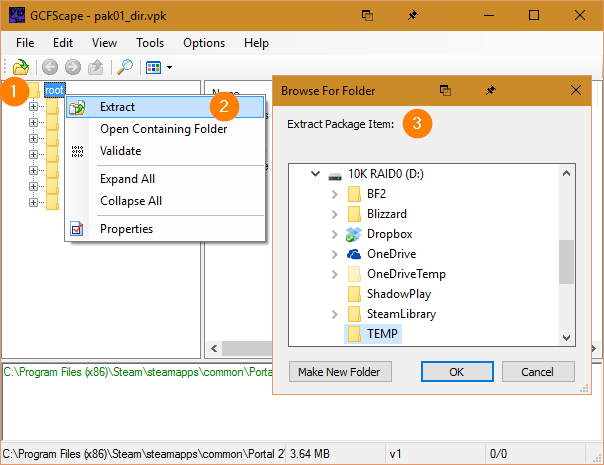The height and width of the screenshot is (465, 604).
Task: Click the 3.64 MB status bar entry
Action: [x=309, y=454]
